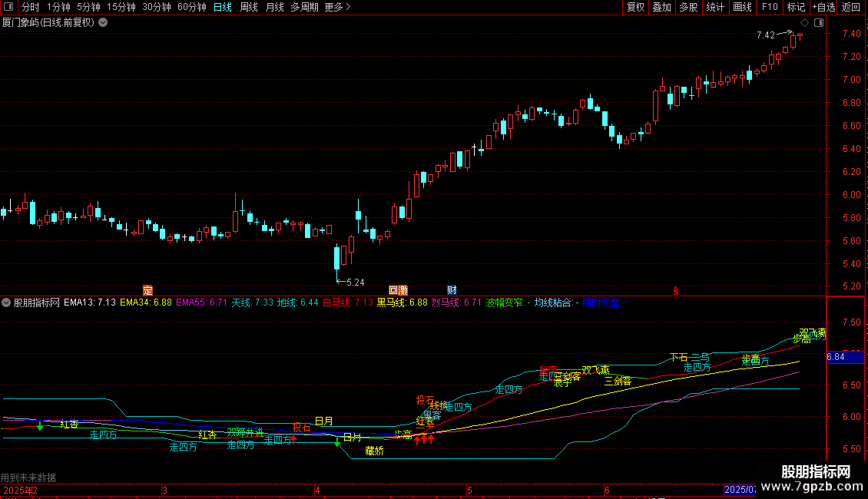Select the 5分钟 period tab
The height and width of the screenshot is (499, 868).
tap(88, 7)
